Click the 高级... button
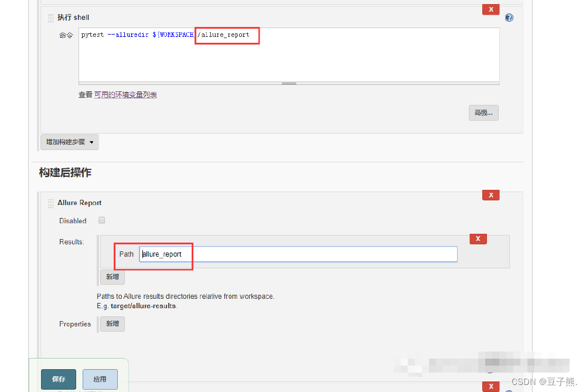The width and height of the screenshot is (586, 392). click(x=483, y=113)
